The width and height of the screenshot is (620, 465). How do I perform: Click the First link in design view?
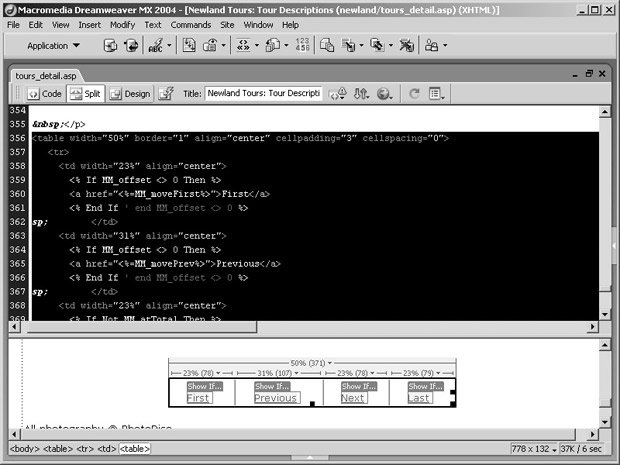[x=198, y=398]
